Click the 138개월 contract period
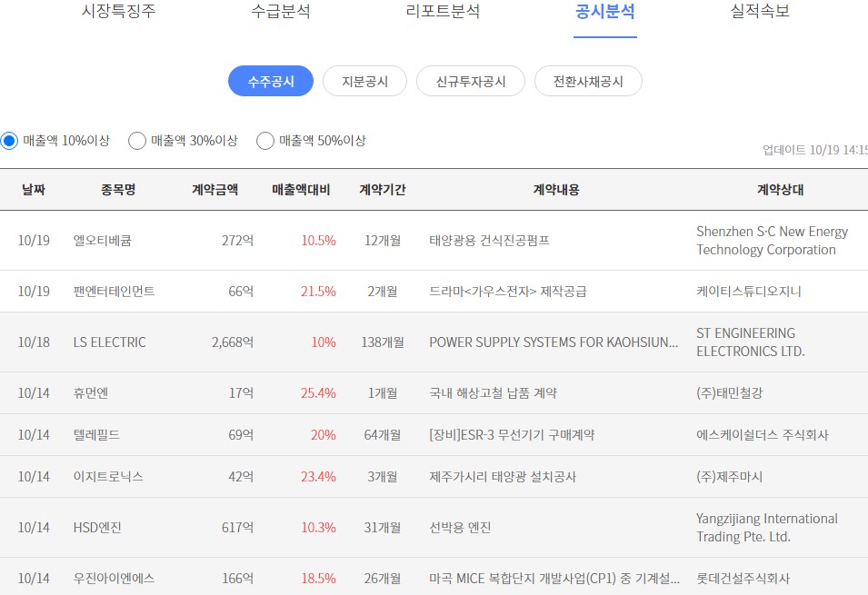 [x=383, y=342]
